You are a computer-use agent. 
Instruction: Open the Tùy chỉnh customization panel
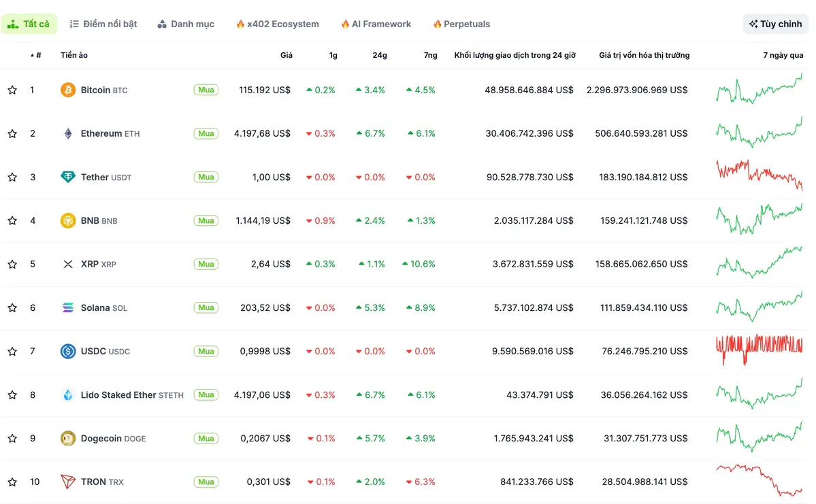(x=775, y=24)
